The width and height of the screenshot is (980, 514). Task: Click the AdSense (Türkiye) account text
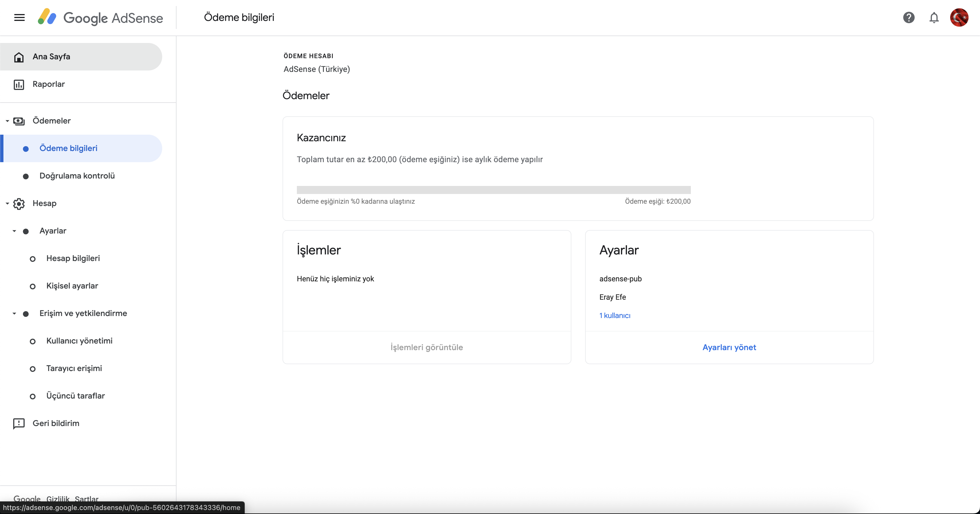pos(317,69)
